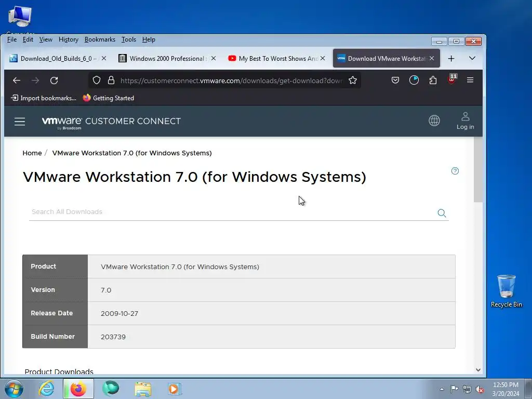Click the uBlock extension icon with badge 11
Screen dimensions: 532x399
pos(452,79)
